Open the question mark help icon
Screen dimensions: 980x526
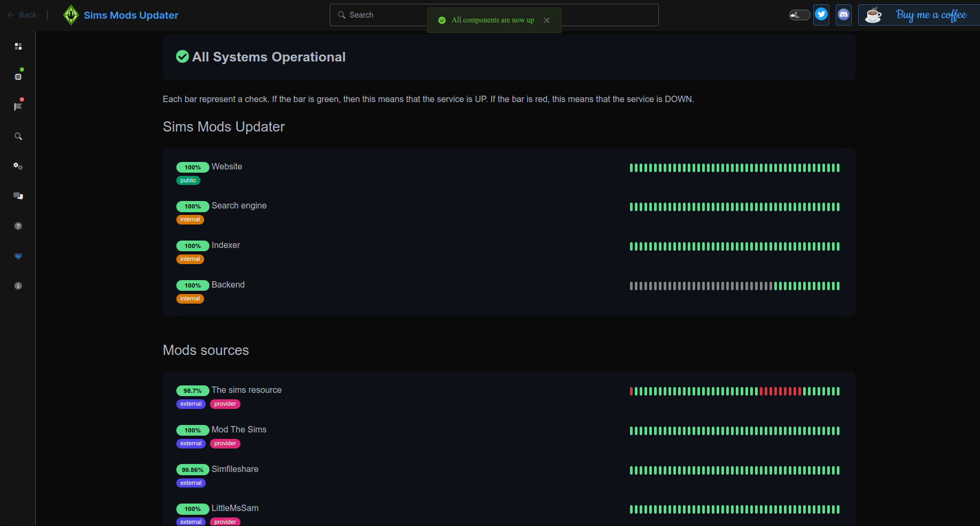point(18,226)
